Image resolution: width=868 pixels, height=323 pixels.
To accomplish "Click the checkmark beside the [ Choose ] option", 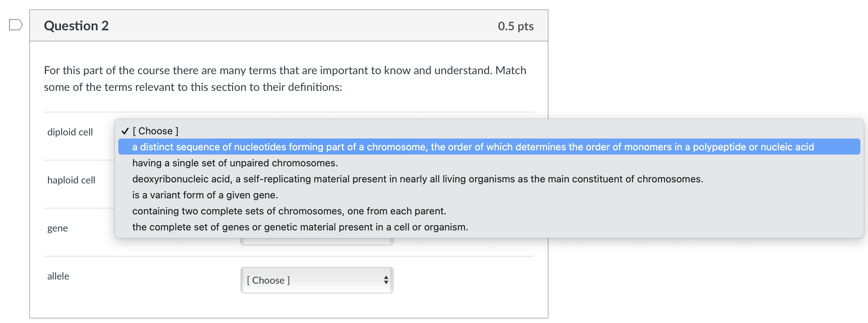I will point(125,131).
